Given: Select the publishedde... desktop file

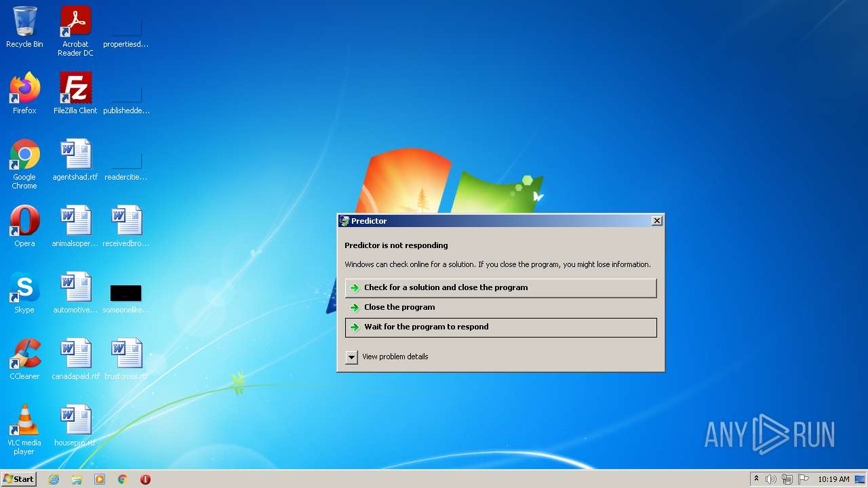Looking at the screenshot, I should click(x=126, y=99).
